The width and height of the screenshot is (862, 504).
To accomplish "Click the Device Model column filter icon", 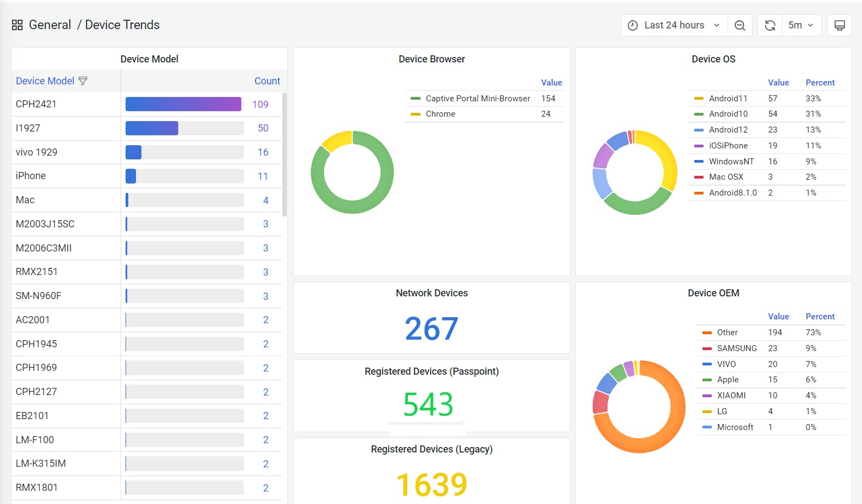I will coord(83,81).
